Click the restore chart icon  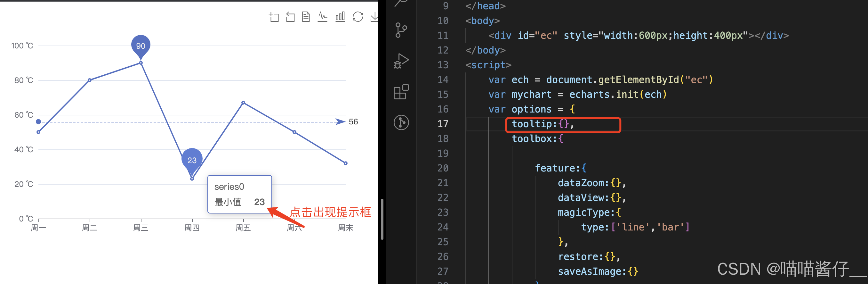click(x=358, y=17)
